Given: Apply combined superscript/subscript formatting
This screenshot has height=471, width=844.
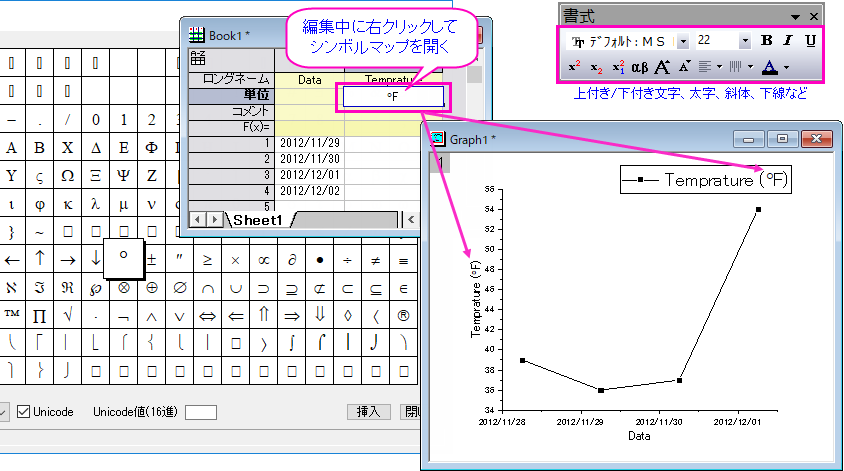Looking at the screenshot, I should [618, 67].
